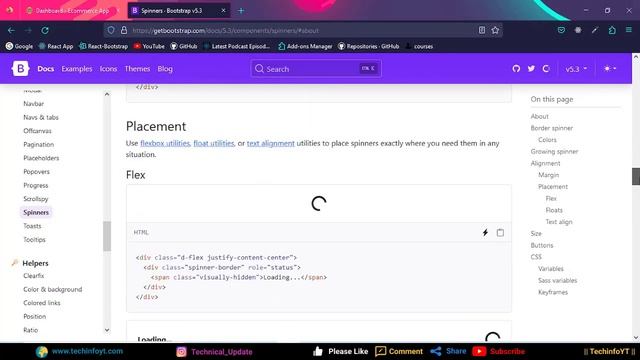Open Progress in the sidebar

[36, 185]
